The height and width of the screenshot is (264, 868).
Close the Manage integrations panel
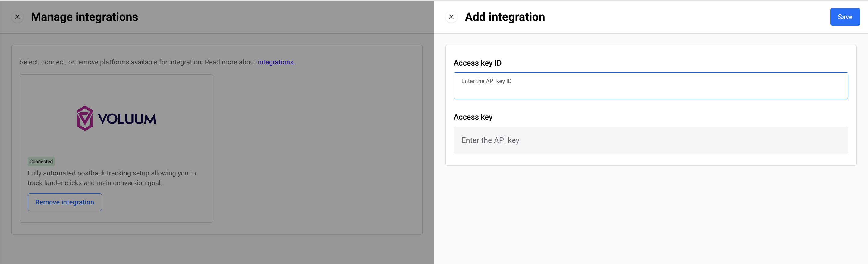[x=17, y=17]
